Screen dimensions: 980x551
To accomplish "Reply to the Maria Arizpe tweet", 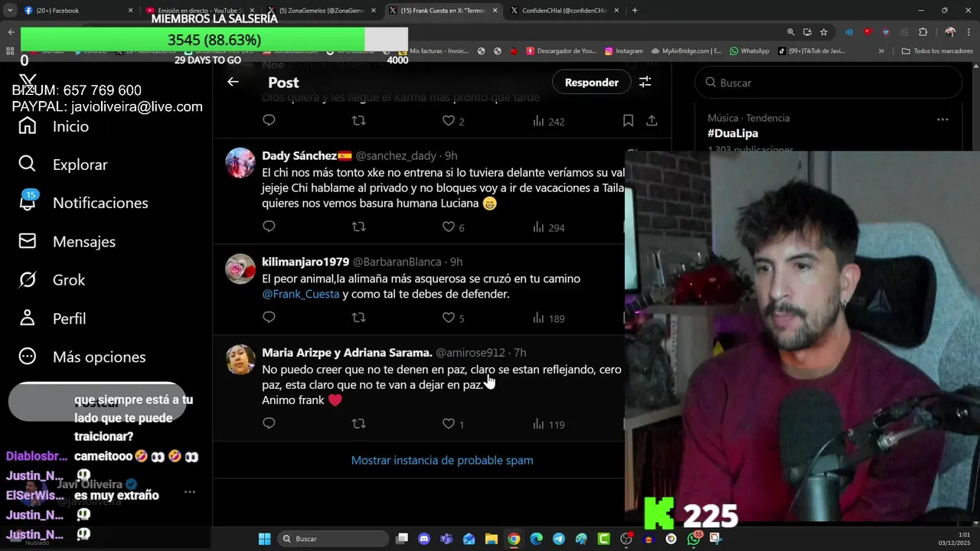I will click(269, 423).
